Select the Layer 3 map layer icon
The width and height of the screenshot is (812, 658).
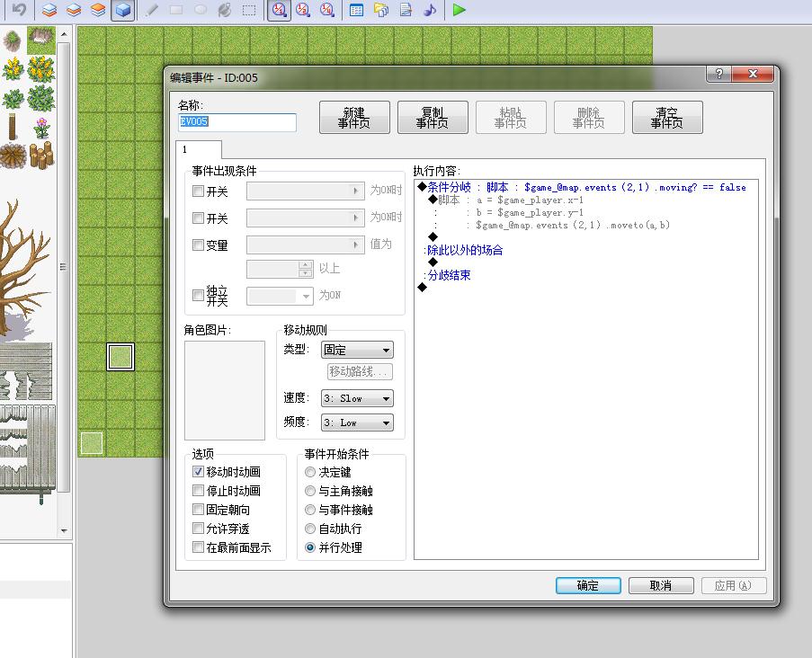98,9
